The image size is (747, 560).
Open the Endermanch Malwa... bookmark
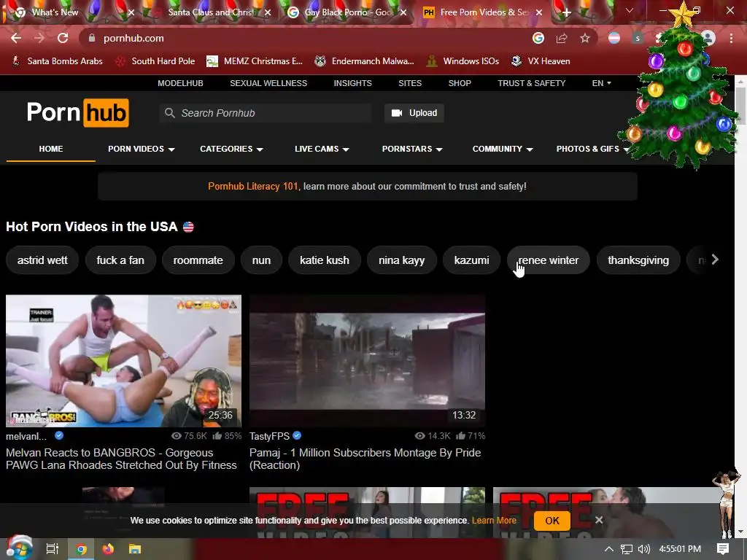(x=365, y=61)
